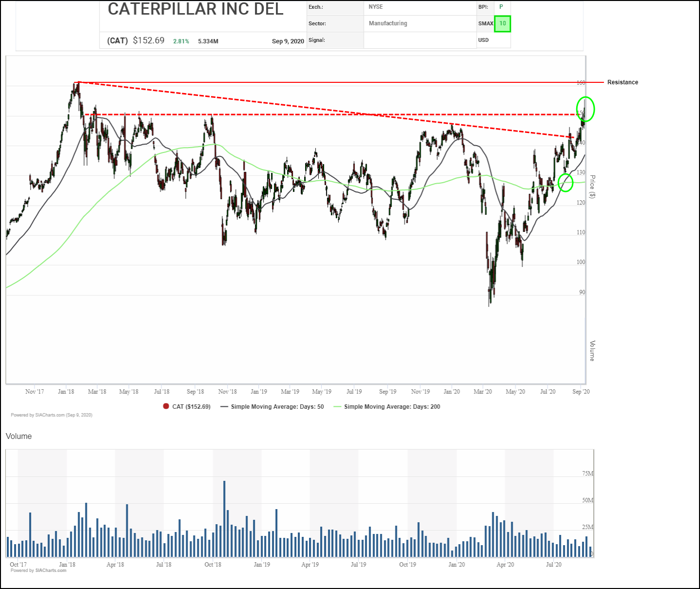The image size is (700, 589).
Task: Select the NYSE exchange field
Action: click(376, 7)
